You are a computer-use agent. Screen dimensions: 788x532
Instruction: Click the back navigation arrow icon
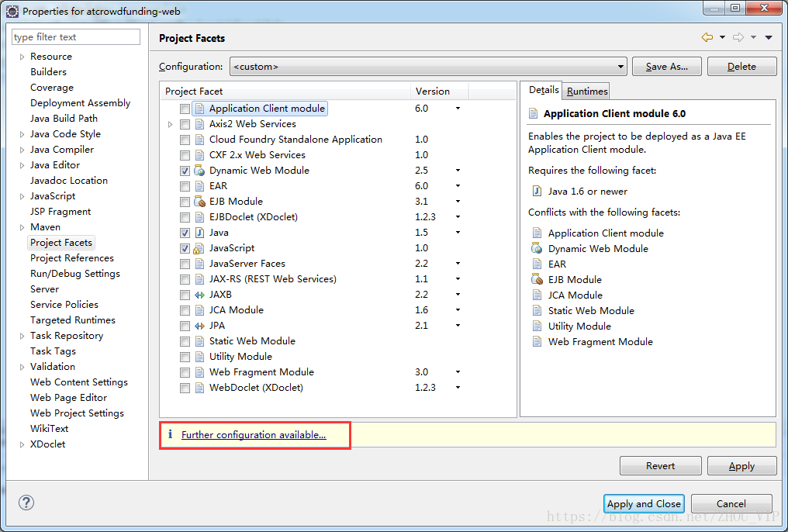[x=707, y=37]
